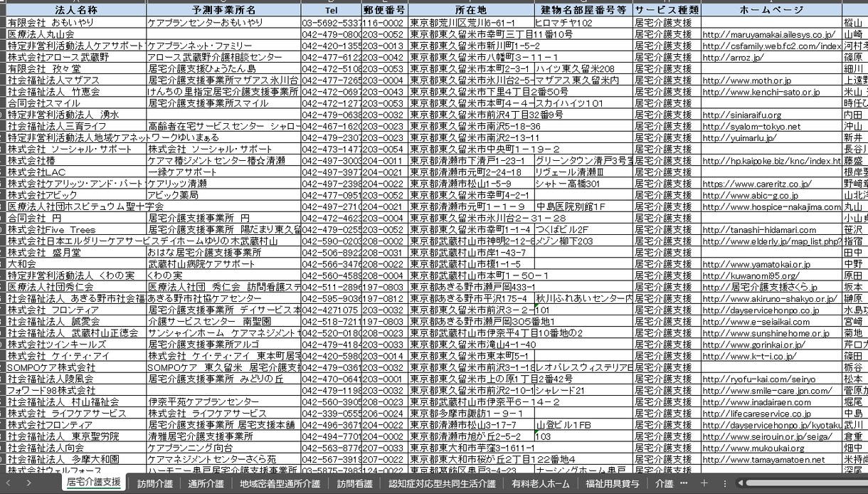Select the 郵便番号 column header cell
This screenshot has width=868, height=494.
[385, 11]
